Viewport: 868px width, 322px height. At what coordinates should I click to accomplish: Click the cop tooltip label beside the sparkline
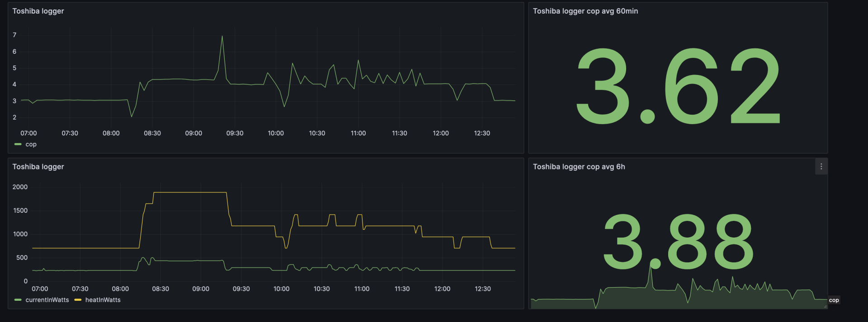(x=834, y=300)
